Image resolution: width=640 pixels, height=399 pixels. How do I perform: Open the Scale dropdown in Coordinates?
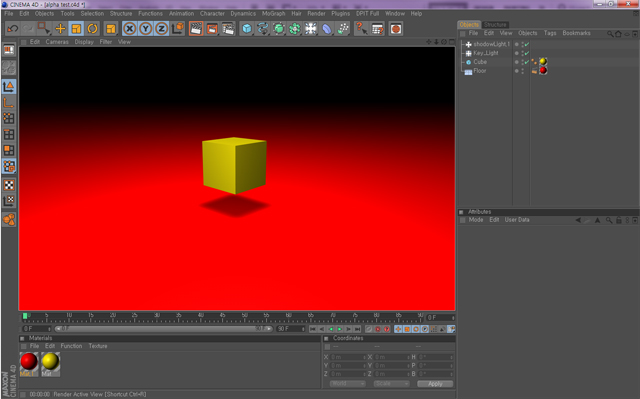coord(391,383)
